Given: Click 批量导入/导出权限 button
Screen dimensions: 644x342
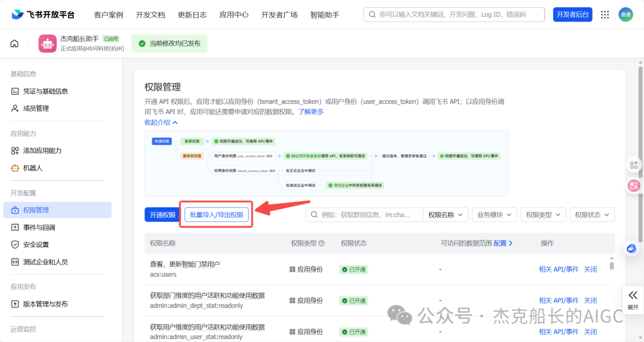Looking at the screenshot, I should pyautogui.click(x=216, y=214).
